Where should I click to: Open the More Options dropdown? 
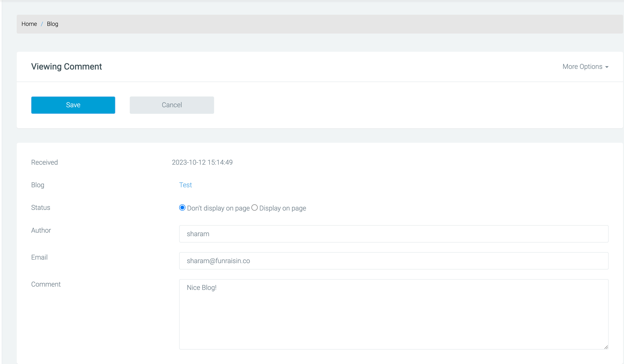(585, 67)
